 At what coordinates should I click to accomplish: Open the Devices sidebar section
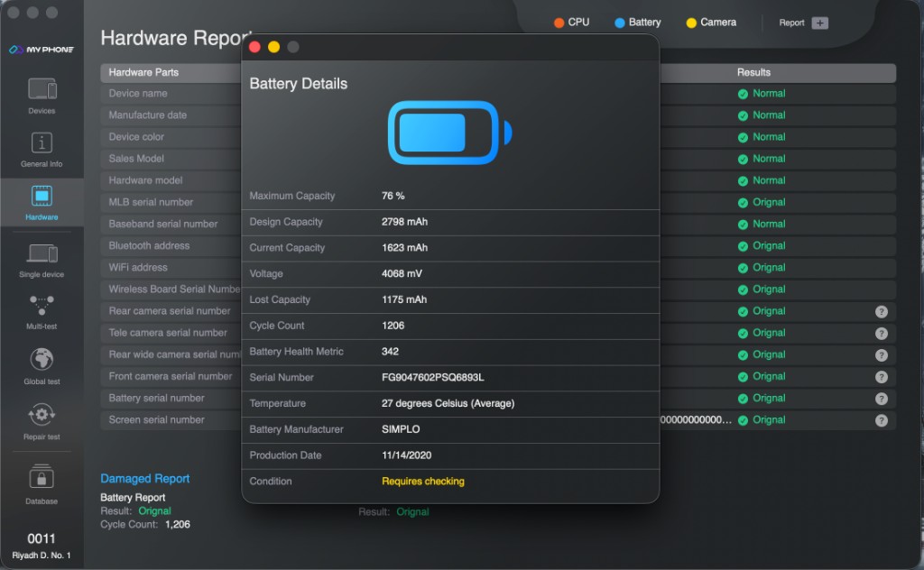pyautogui.click(x=42, y=96)
